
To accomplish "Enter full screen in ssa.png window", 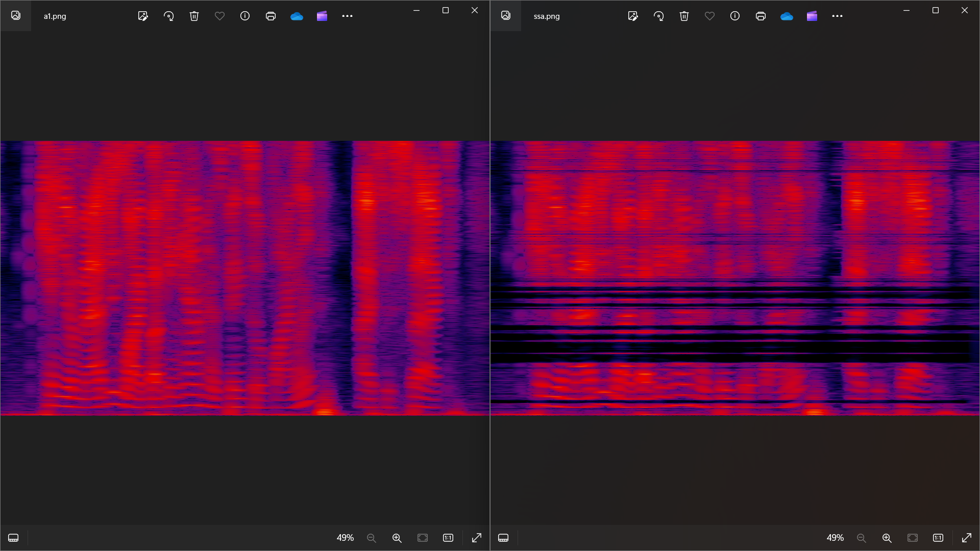I will click(967, 538).
